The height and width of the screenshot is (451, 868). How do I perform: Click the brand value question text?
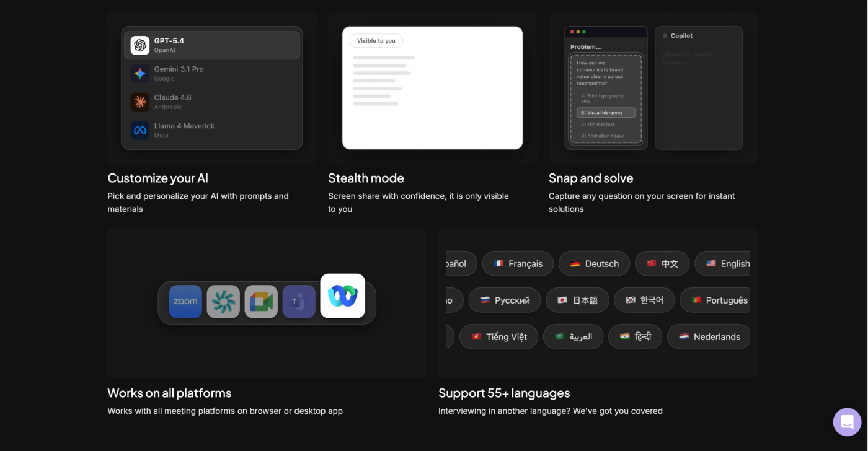600,73
